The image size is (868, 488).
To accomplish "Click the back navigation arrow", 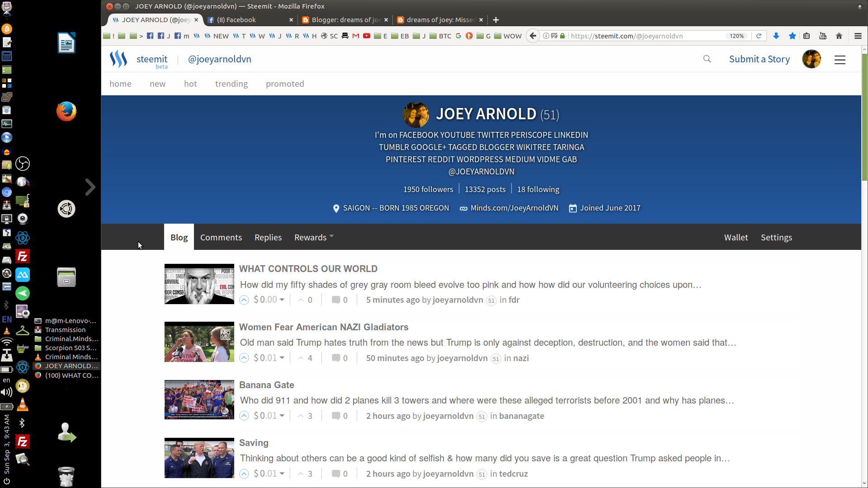I will pos(533,36).
